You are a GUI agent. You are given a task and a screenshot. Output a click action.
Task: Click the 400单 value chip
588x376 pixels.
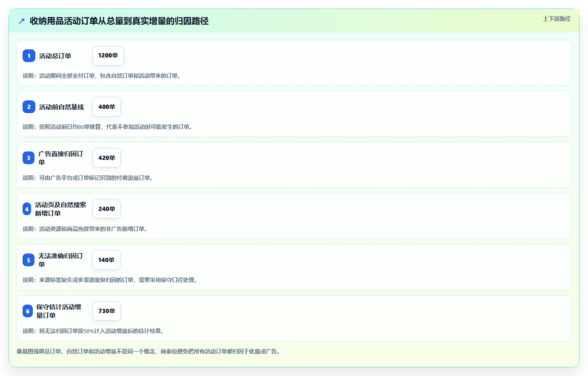tap(106, 107)
